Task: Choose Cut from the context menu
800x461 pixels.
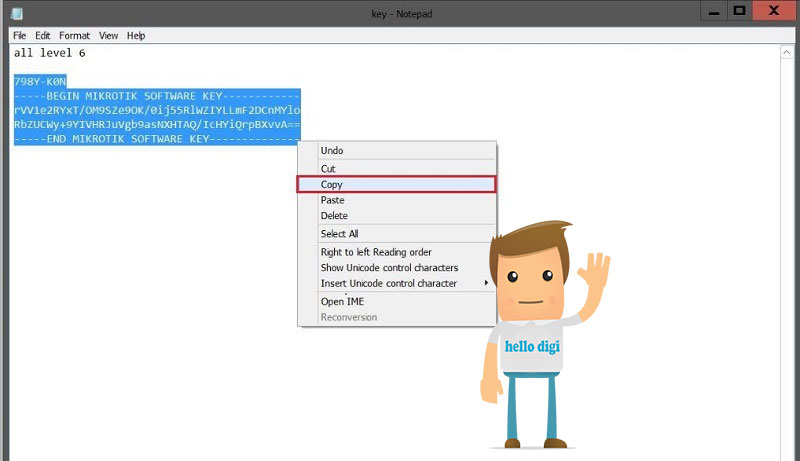Action: 396,169
